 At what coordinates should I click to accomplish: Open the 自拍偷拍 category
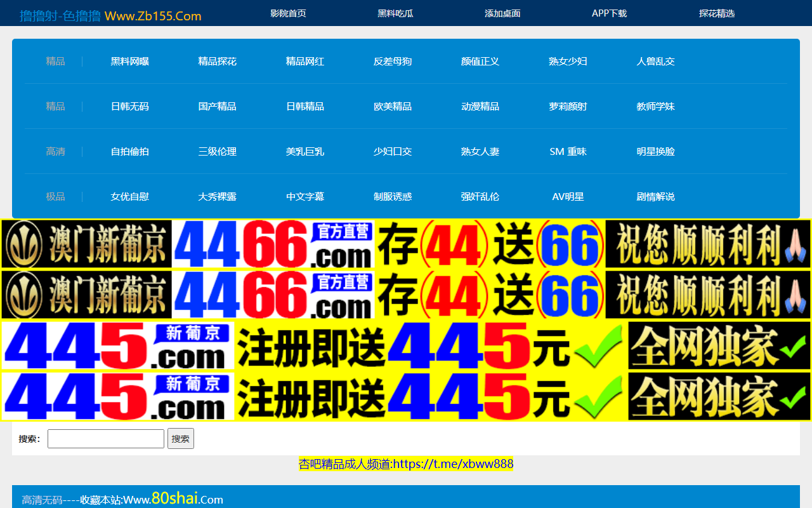(x=130, y=152)
